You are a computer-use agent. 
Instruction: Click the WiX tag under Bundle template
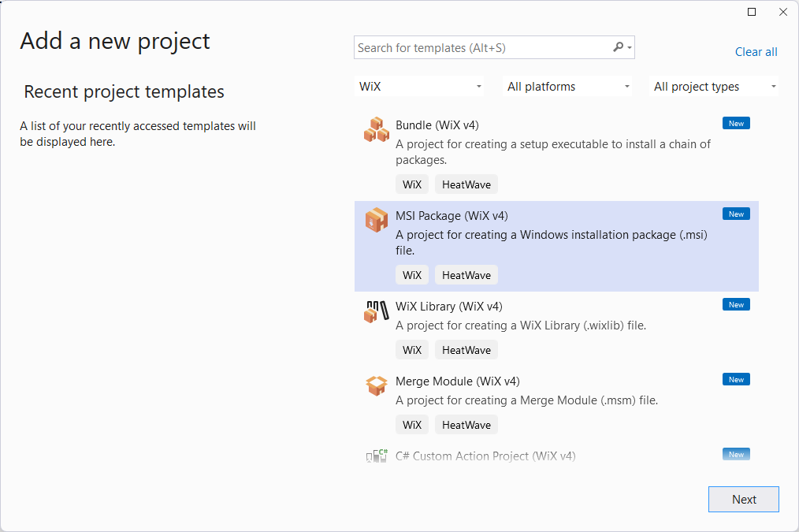[412, 184]
